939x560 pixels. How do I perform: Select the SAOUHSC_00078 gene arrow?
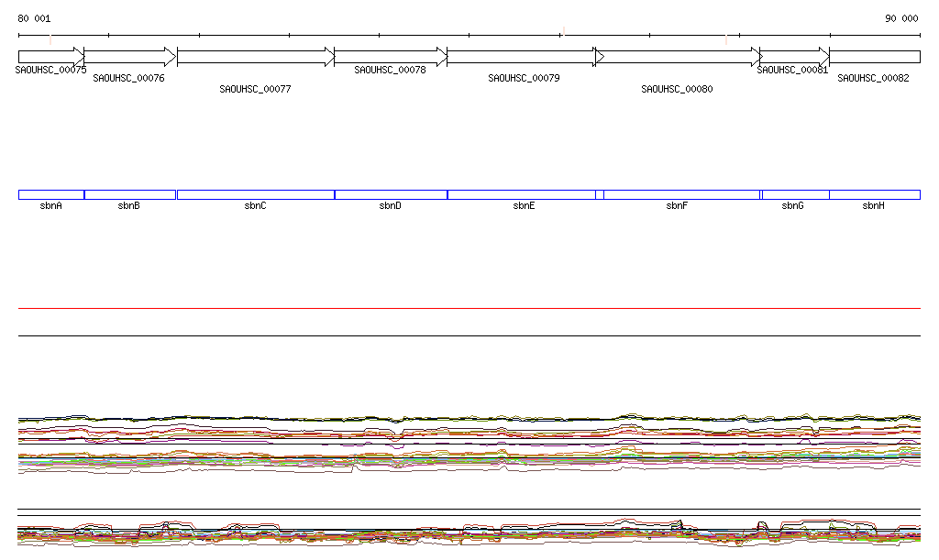pyautogui.click(x=391, y=57)
